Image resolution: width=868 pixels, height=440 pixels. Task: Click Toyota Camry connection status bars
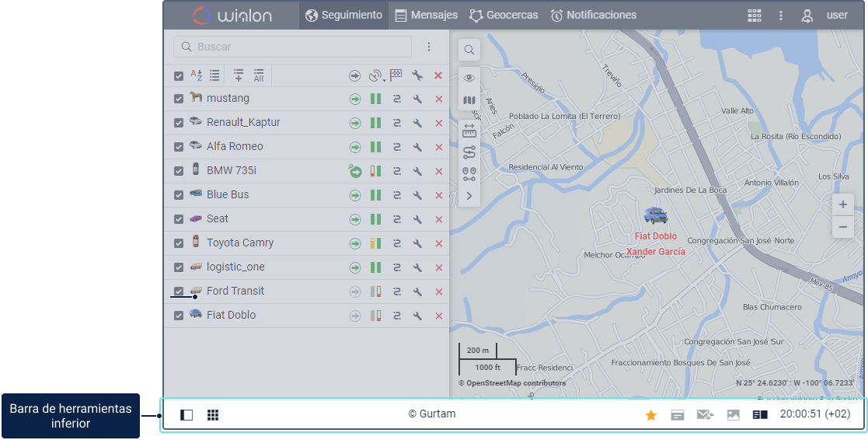(x=376, y=243)
